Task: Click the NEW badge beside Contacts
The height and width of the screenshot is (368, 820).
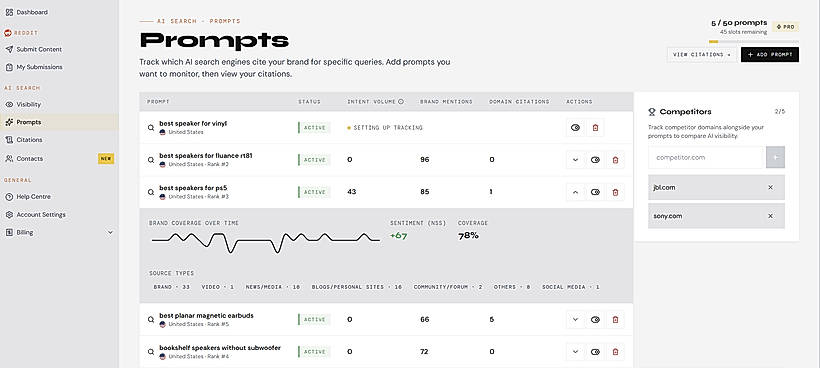Action: (x=106, y=158)
